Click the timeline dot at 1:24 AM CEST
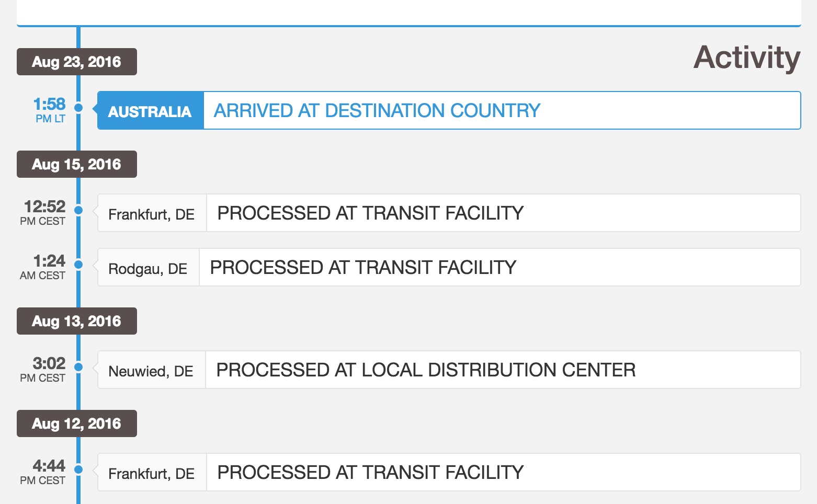This screenshot has height=504, width=817. coord(78,265)
